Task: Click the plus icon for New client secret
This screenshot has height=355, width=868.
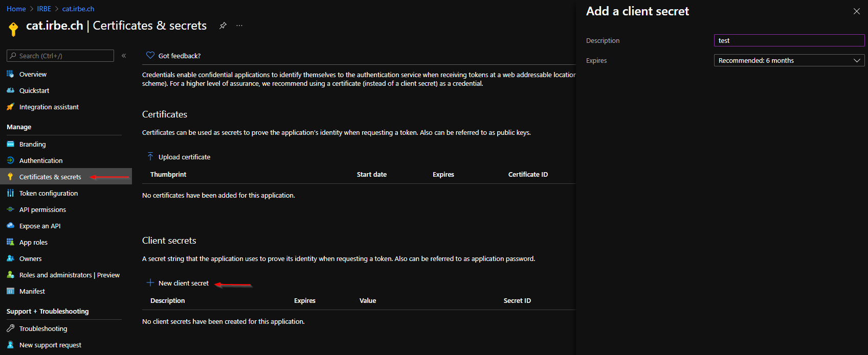Action: (x=150, y=282)
